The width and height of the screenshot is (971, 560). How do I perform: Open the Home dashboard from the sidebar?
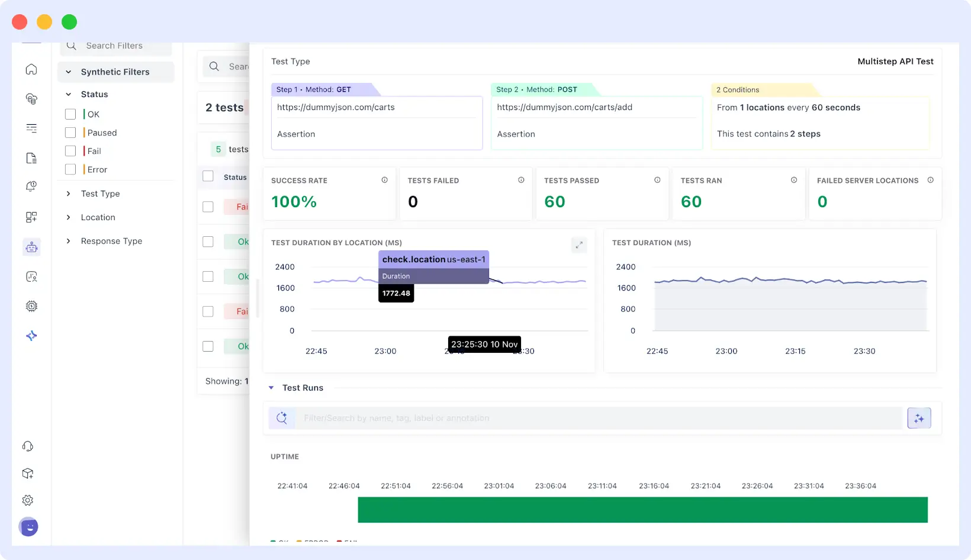coord(31,69)
